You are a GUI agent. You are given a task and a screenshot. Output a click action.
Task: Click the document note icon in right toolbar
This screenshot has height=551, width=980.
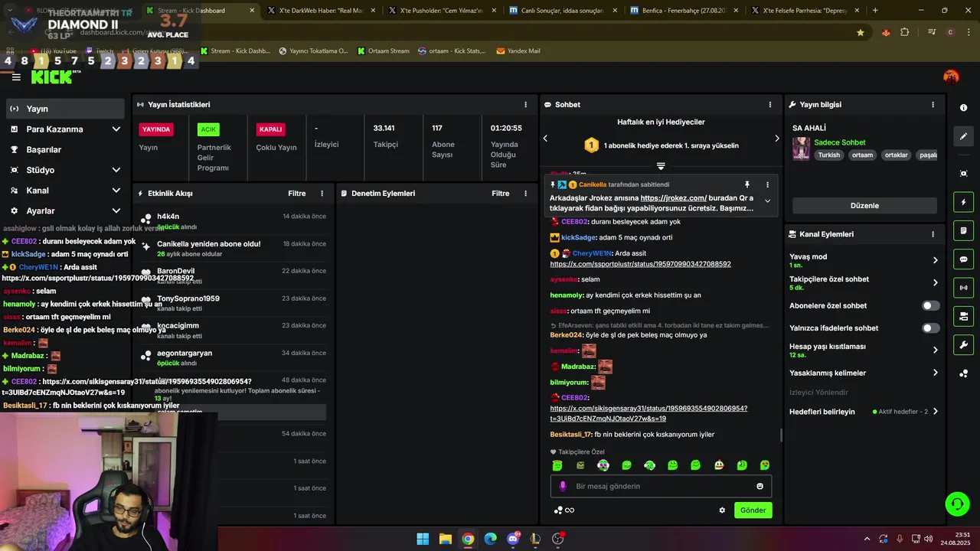(963, 230)
